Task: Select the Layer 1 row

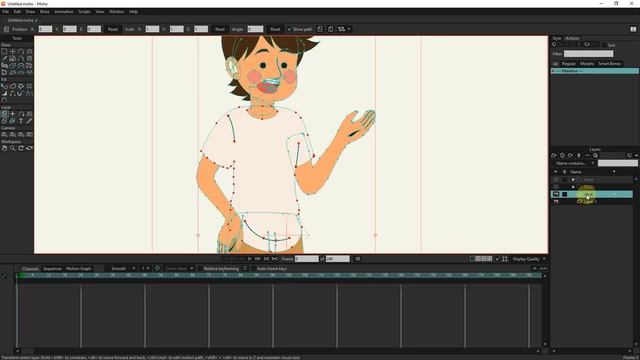Action: [x=593, y=202]
